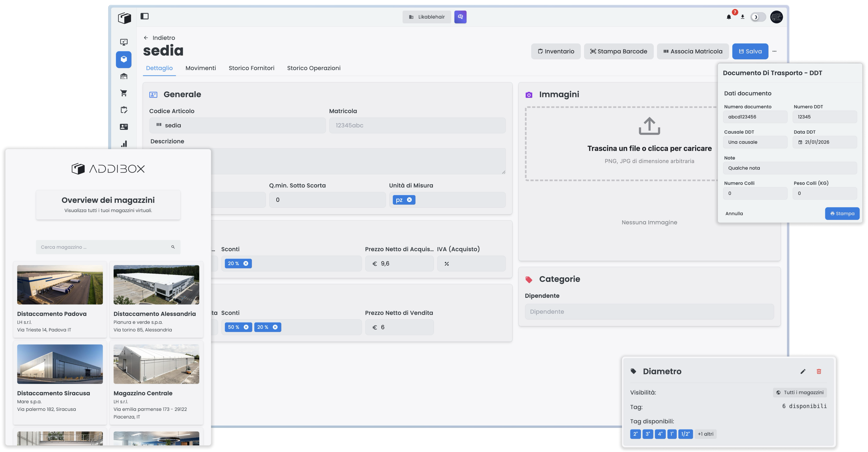Click the Salva button
This screenshot has width=868, height=452.
750,51
